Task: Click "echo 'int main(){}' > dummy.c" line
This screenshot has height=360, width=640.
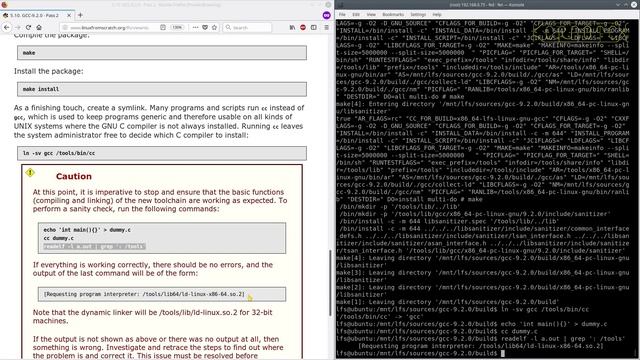Action: point(87,230)
